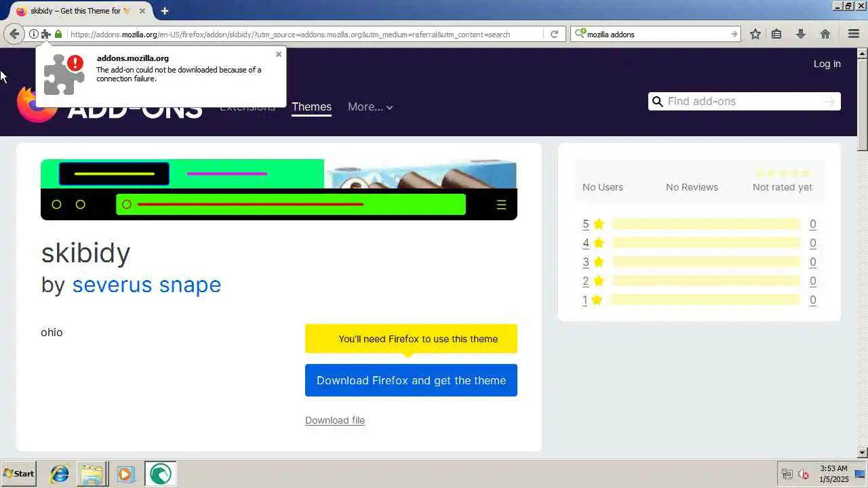Click the You'll need Firefox notice
The height and width of the screenshot is (488, 868).
tap(411, 339)
